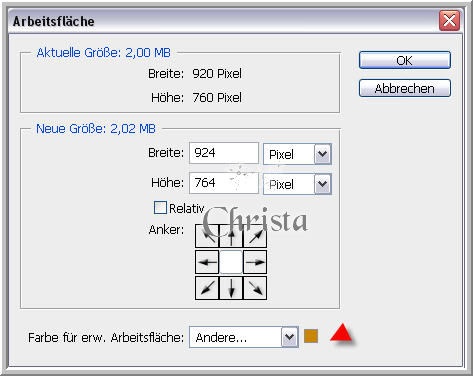473x376 pixels.
Task: Open the orange canvas extension color swatch
Action: 311,336
